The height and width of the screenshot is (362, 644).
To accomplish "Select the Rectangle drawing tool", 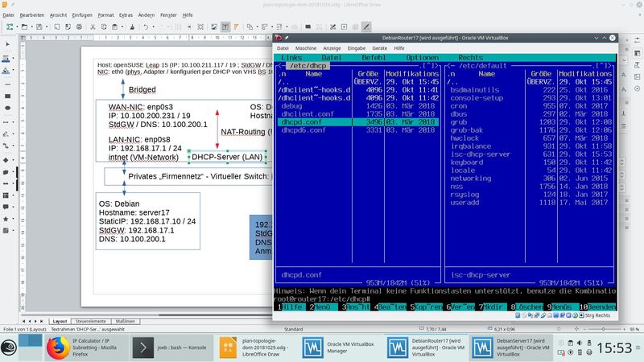I will point(7,96).
